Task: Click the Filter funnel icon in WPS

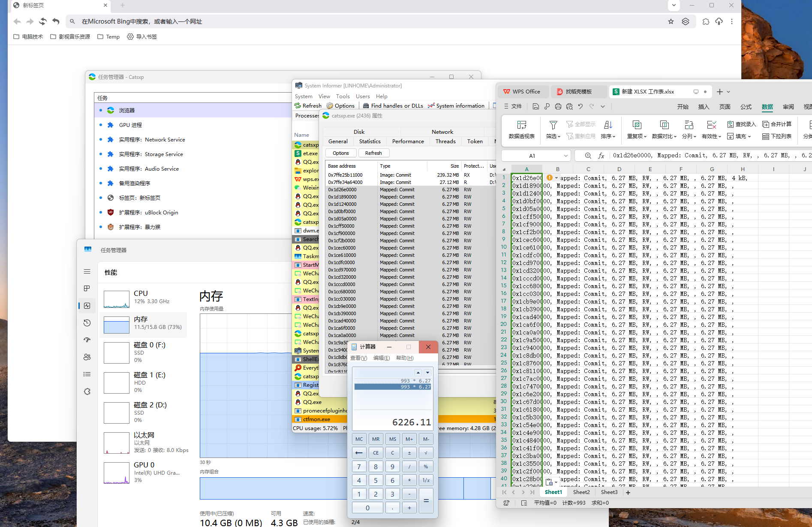Action: 553,125
